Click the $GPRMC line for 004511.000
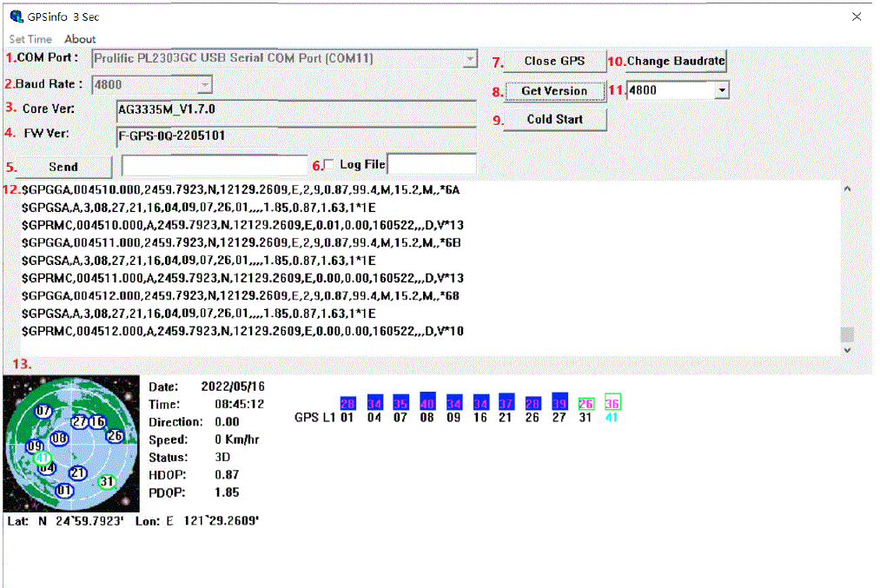This screenshot has width=880, height=588. (x=243, y=278)
